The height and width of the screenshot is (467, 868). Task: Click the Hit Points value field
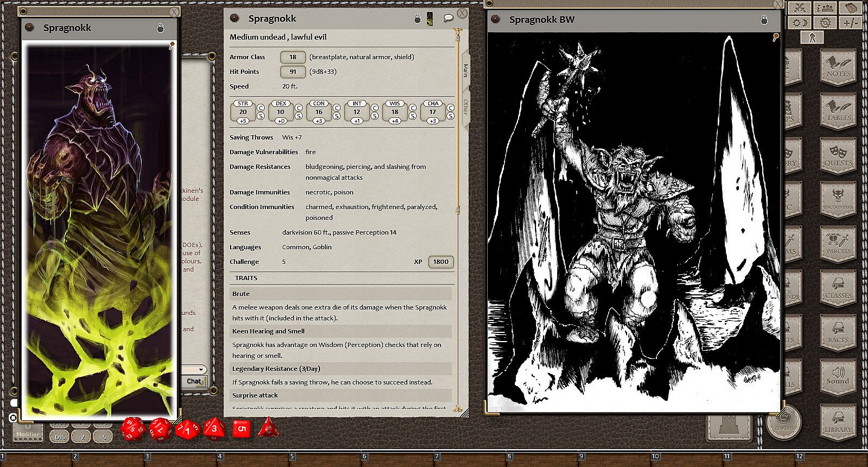pyautogui.click(x=292, y=72)
